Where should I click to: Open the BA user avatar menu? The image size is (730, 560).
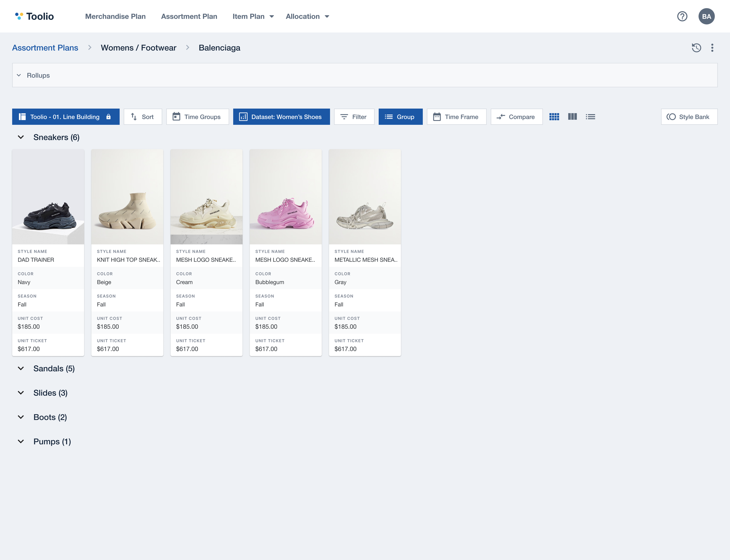pyautogui.click(x=706, y=16)
